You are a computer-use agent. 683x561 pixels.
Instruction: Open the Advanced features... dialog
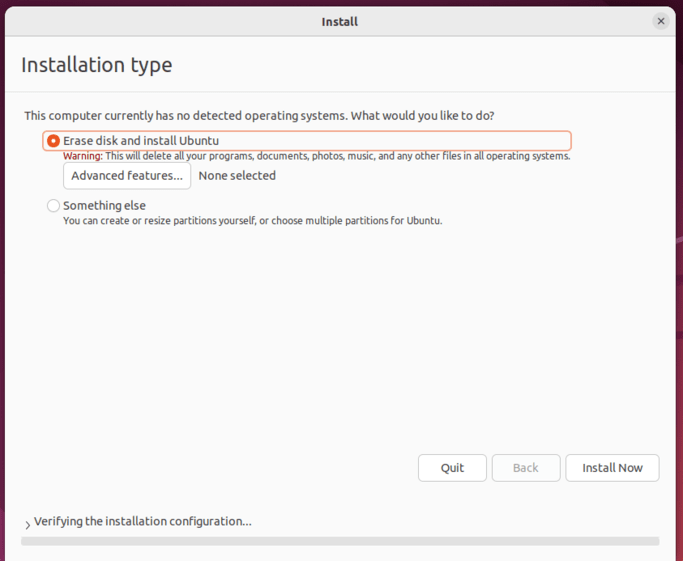pyautogui.click(x=127, y=176)
